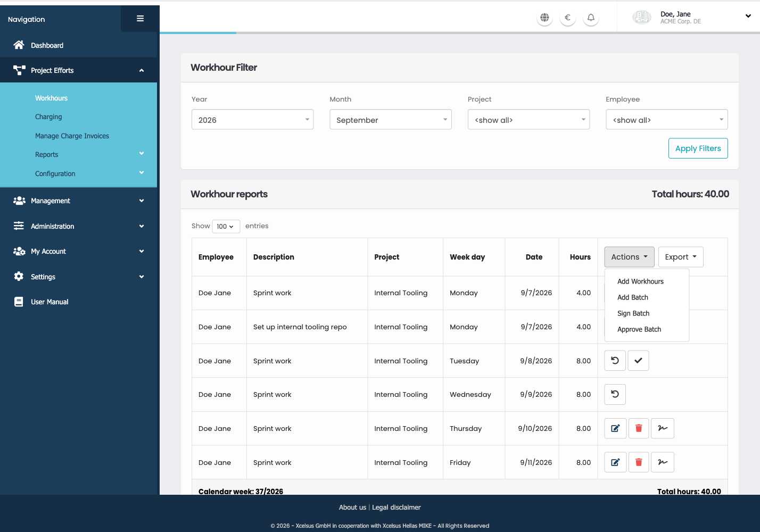760x532 pixels.
Task: Open the Employee filter dropdown
Action: point(667,120)
